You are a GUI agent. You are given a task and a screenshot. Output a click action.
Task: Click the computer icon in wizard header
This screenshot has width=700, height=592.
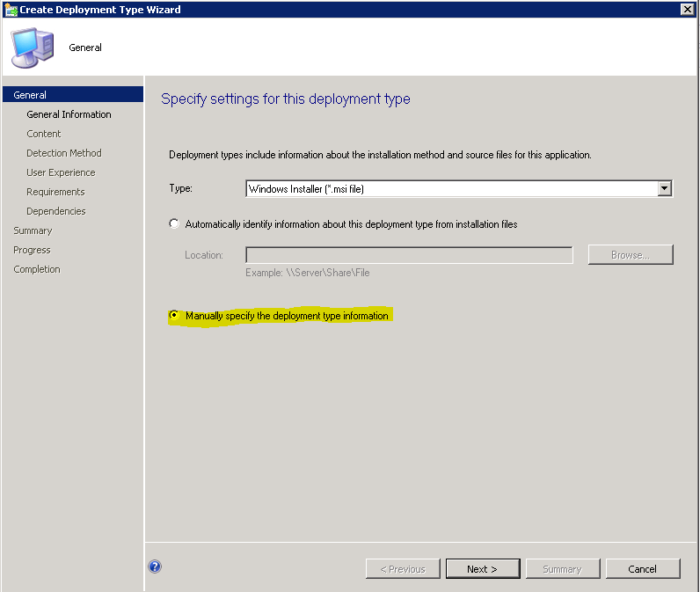click(x=33, y=48)
